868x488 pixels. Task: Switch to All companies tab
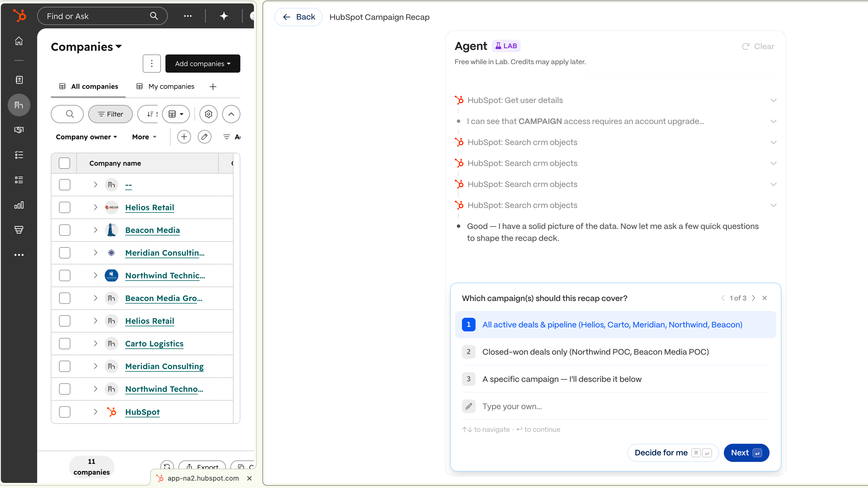coord(89,87)
